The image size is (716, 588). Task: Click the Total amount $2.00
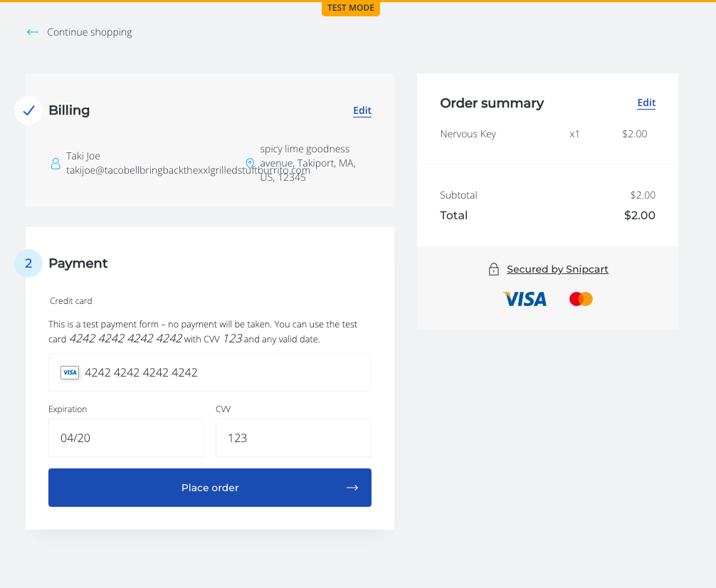point(640,215)
